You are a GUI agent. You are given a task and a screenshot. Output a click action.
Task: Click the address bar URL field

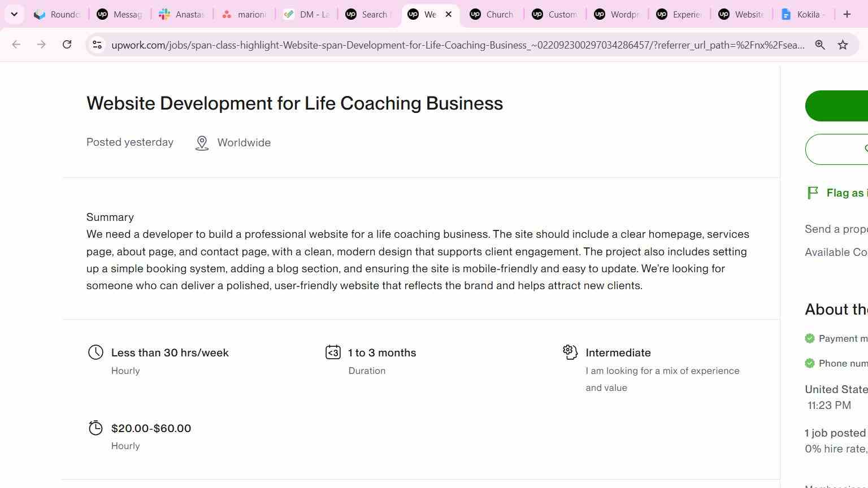tap(458, 45)
